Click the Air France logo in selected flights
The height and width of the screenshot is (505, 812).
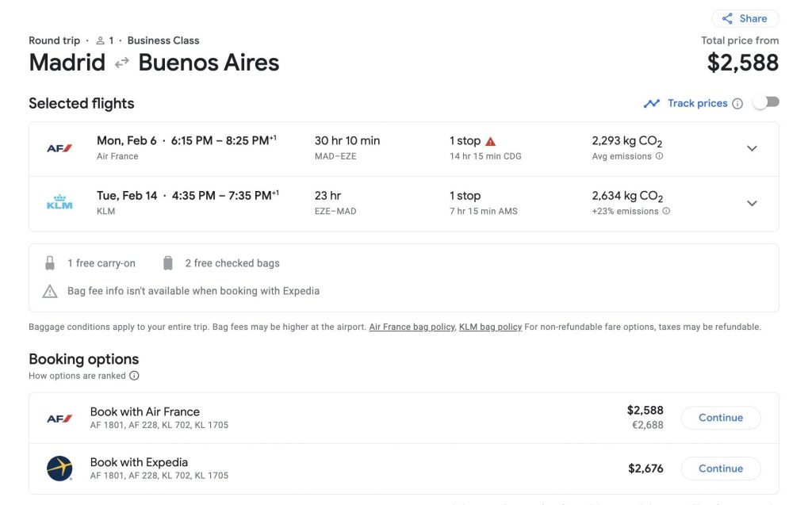pyautogui.click(x=59, y=149)
